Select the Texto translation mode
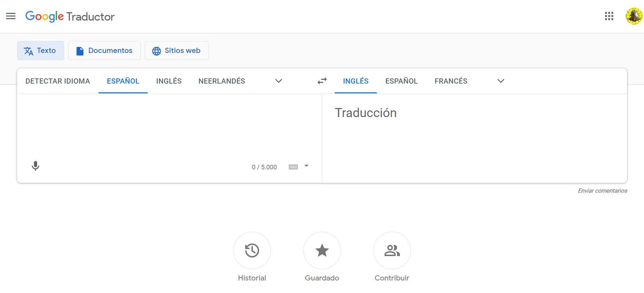The width and height of the screenshot is (644, 293). [x=40, y=51]
